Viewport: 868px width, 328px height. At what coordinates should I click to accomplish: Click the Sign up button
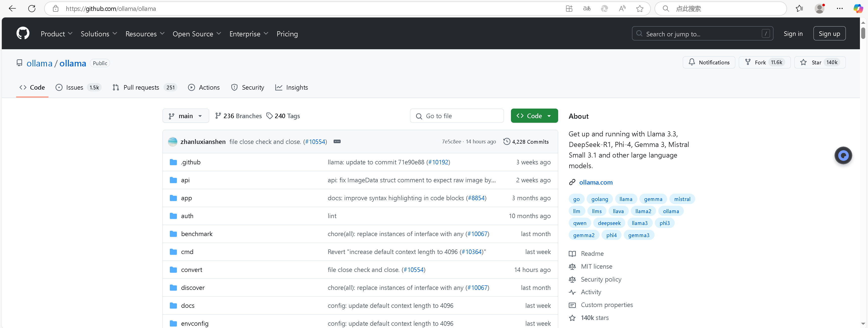(x=829, y=33)
